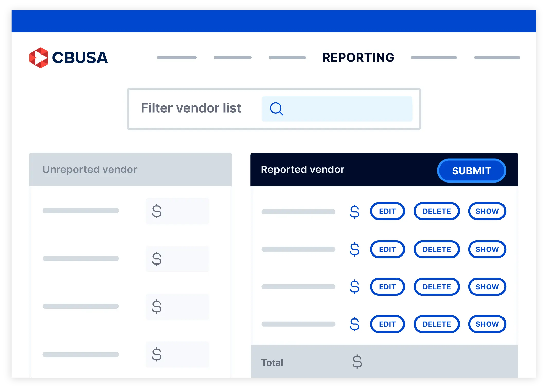Click the Filter vendor list label

[x=191, y=108]
